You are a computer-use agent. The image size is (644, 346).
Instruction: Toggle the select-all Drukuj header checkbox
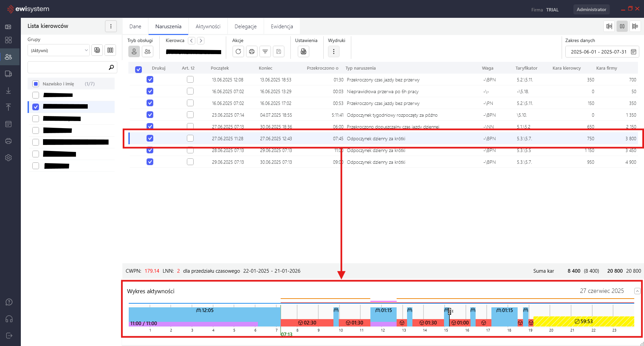point(138,69)
